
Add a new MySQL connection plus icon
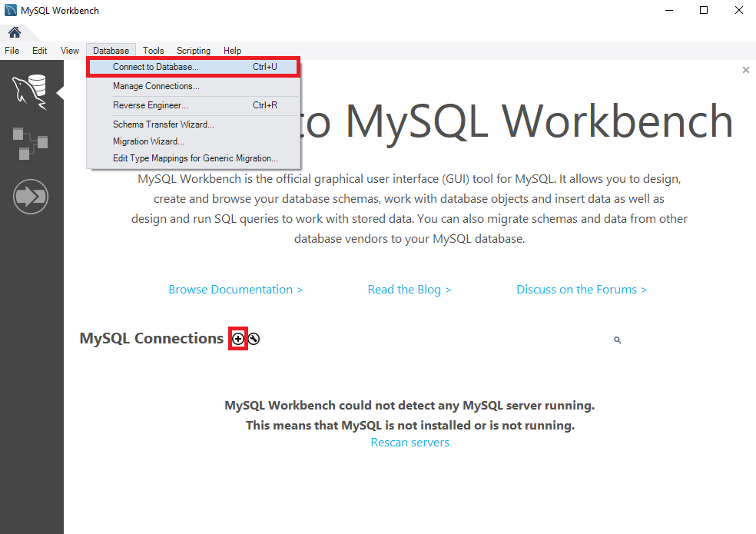(238, 339)
